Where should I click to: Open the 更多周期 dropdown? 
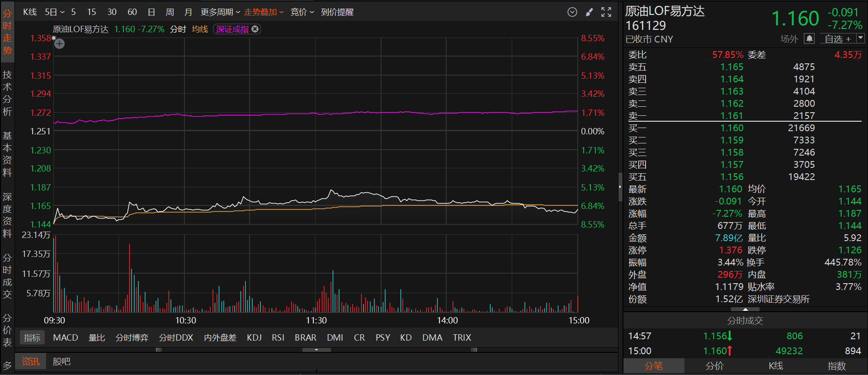point(220,12)
